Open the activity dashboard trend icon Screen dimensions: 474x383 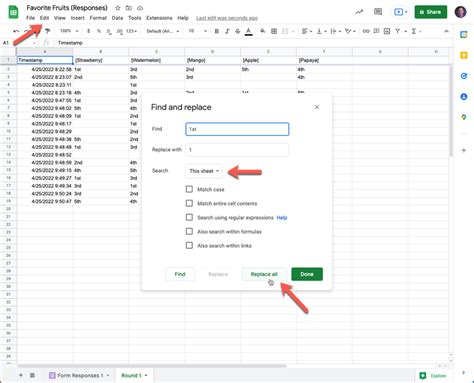359,12
